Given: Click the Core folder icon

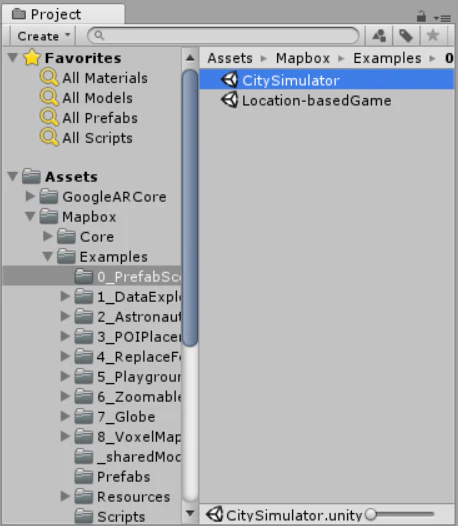Looking at the screenshot, I should [66, 236].
